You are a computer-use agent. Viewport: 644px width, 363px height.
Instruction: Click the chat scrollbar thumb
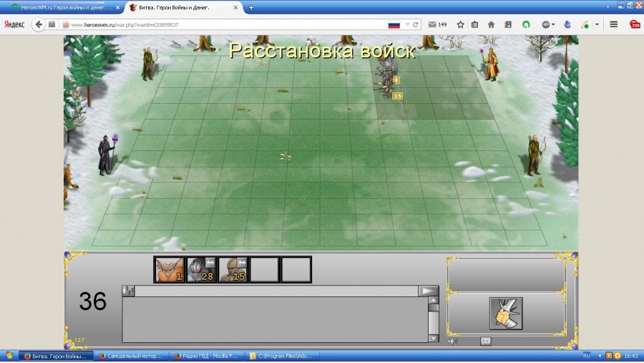(434, 307)
